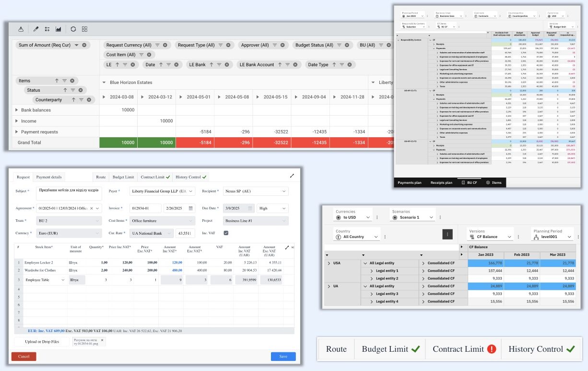Click the Upload or Drop Files button
Image resolution: width=588 pixels, height=371 pixels.
[43, 342]
